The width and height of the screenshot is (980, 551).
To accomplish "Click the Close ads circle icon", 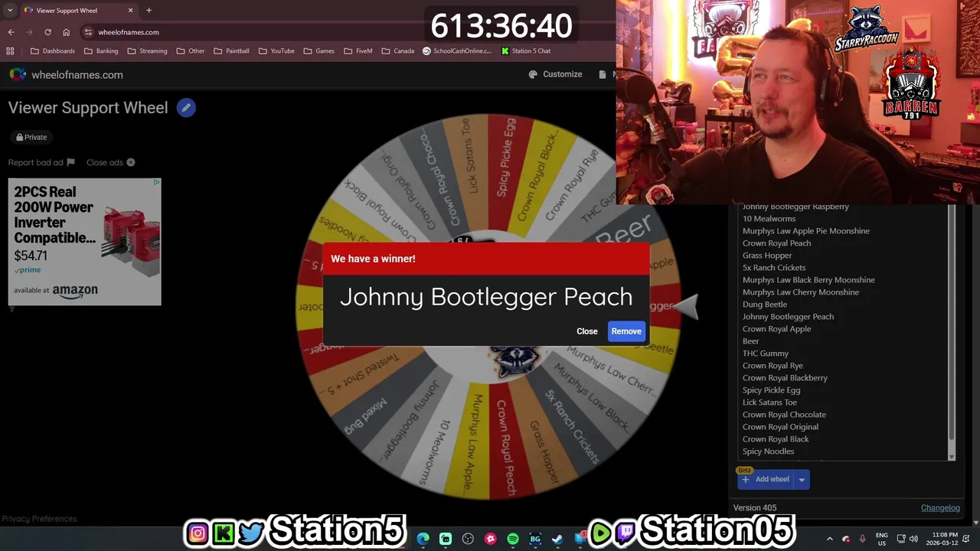I will [x=131, y=162].
